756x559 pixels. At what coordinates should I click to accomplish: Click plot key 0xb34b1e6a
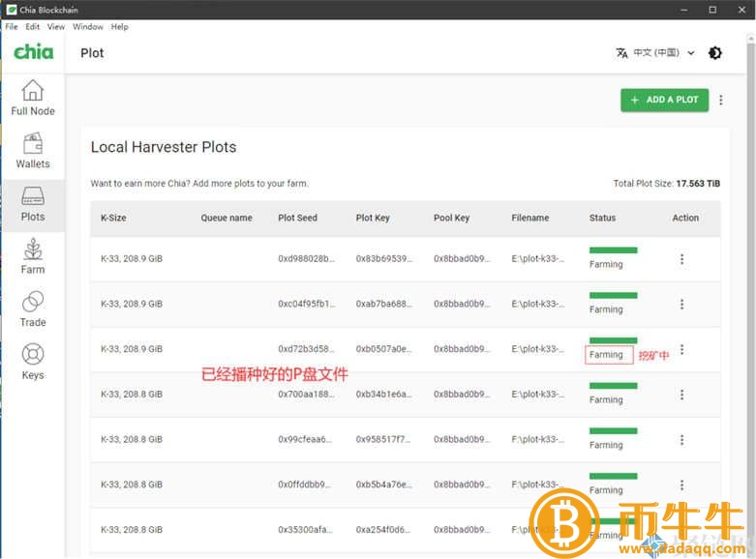coord(384,395)
